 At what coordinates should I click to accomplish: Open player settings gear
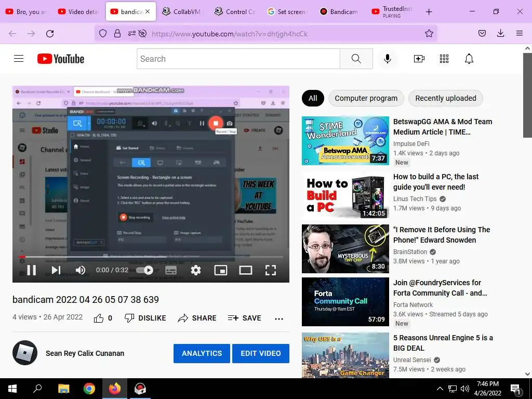coord(196,270)
